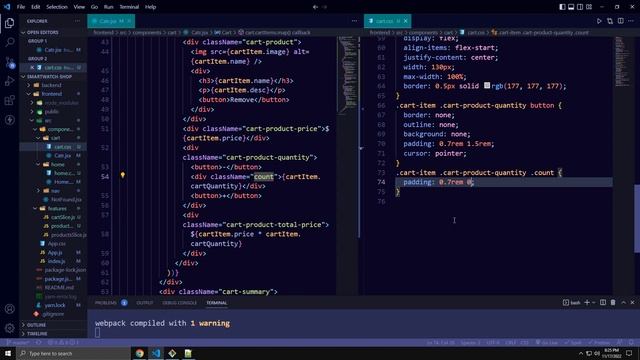Click the left editor group more actions ellipsis

(354, 21)
